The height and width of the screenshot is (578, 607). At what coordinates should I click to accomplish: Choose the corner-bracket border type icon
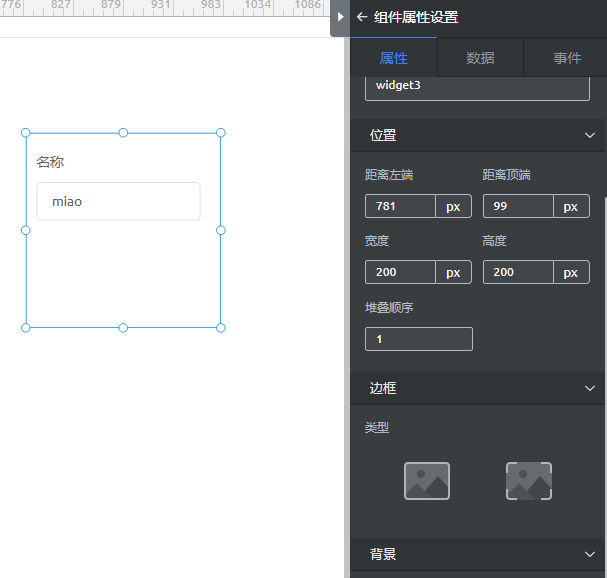click(x=529, y=481)
